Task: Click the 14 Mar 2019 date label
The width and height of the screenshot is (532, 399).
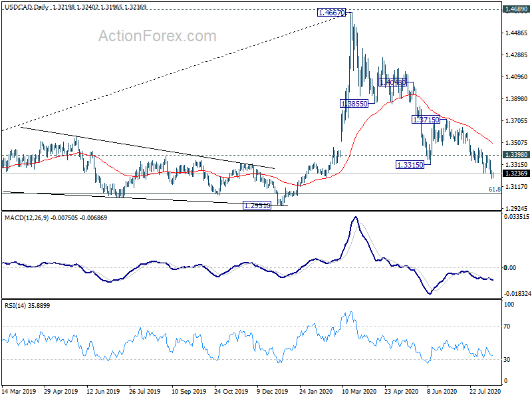Action: (19, 391)
